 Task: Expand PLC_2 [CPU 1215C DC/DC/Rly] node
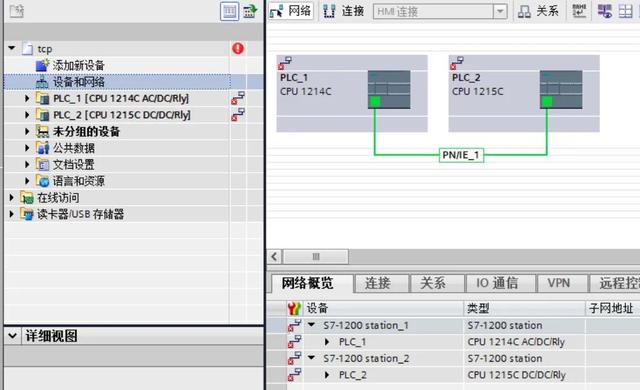click(27, 115)
